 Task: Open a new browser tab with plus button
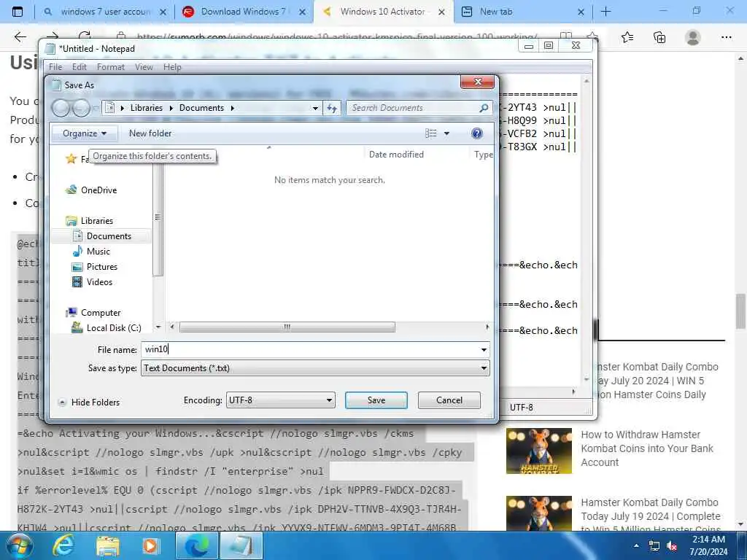coord(605,12)
